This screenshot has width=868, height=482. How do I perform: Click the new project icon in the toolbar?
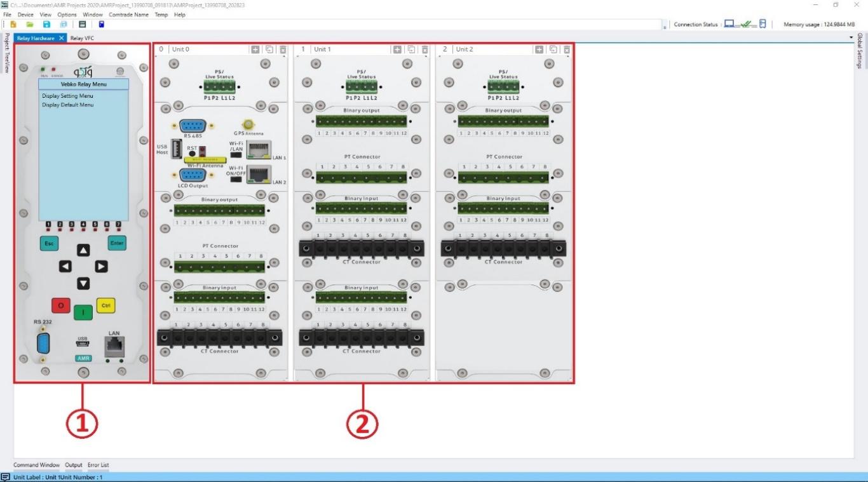[13, 24]
